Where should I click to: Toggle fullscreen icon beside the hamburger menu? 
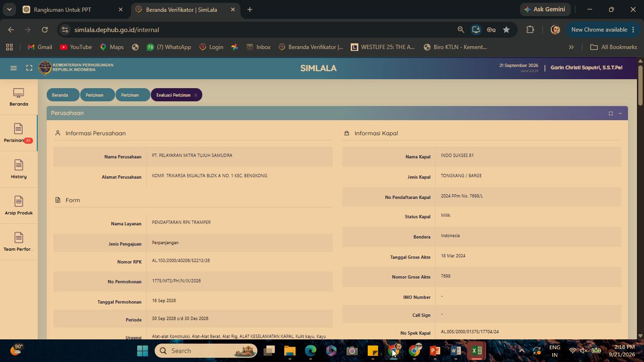click(x=29, y=68)
